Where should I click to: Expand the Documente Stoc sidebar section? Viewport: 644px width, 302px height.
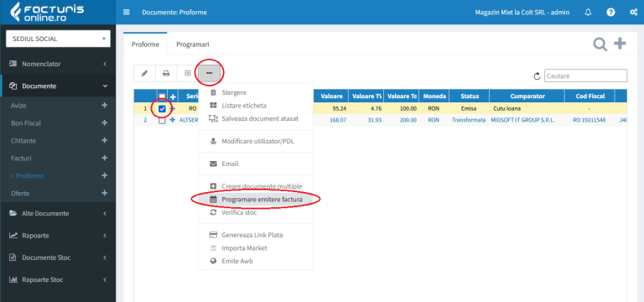58,258
